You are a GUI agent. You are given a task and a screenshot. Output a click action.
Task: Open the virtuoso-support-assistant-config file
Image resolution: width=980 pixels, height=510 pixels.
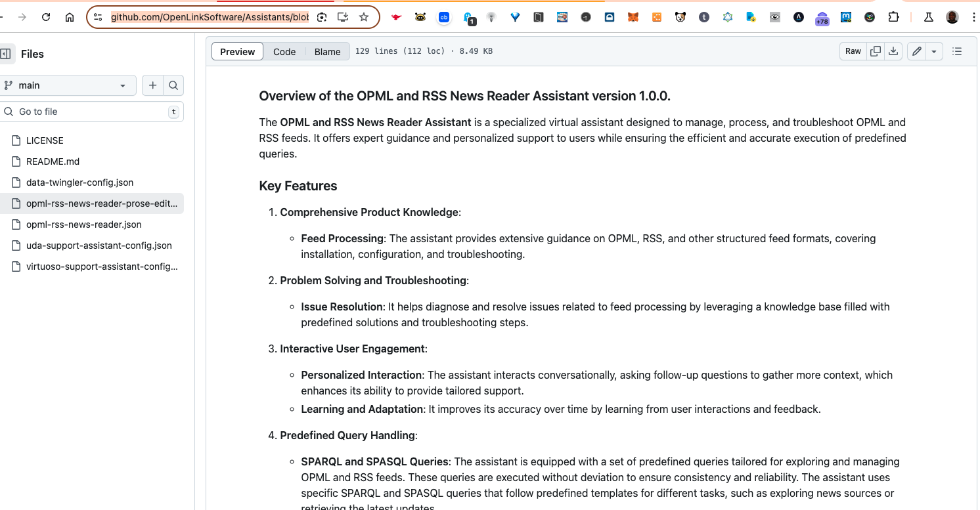coord(102,266)
